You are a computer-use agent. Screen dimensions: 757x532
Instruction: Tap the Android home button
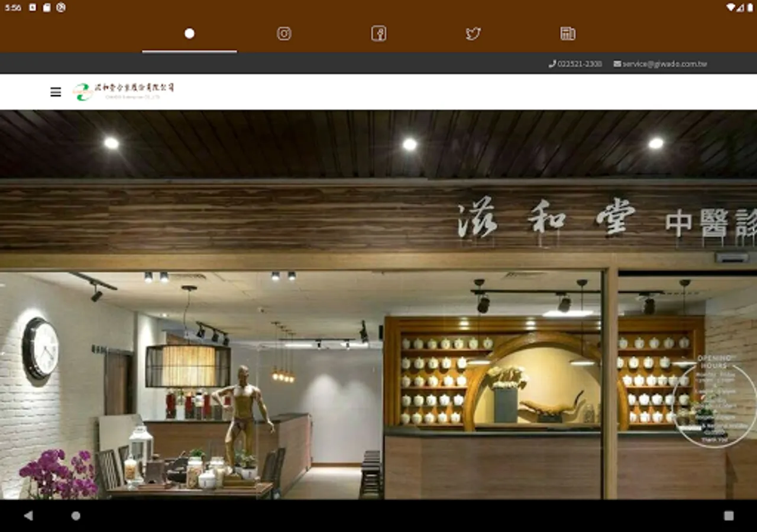point(76,515)
